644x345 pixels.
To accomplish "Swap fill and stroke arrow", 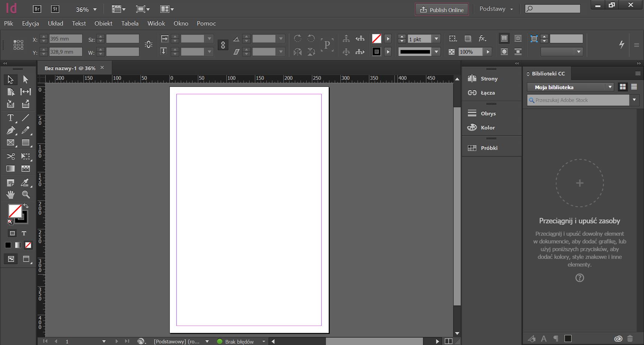I will pyautogui.click(x=26, y=206).
